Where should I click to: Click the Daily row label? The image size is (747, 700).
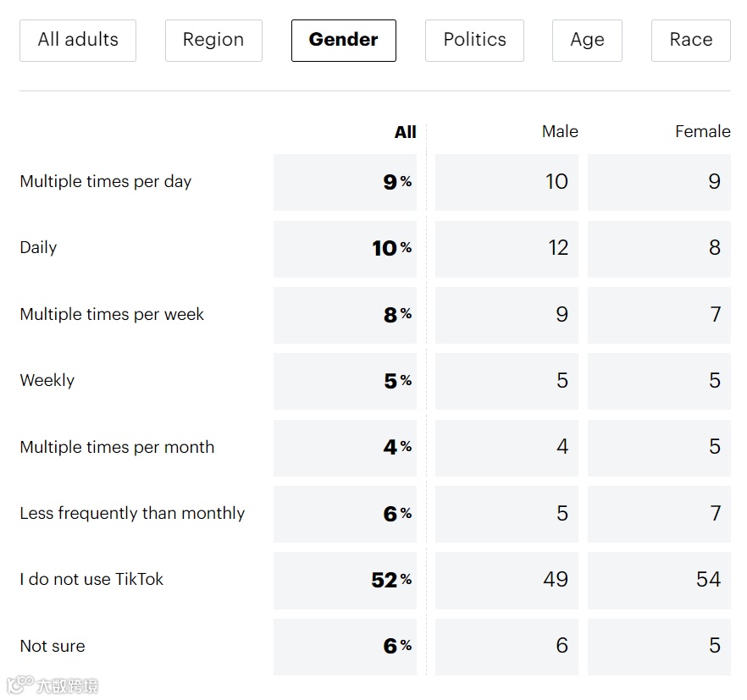38,248
